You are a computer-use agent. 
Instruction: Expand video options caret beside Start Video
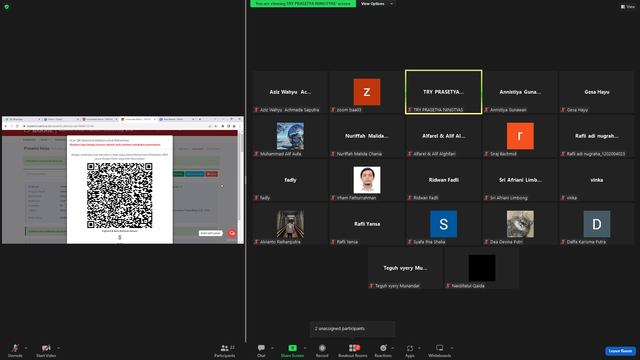(59, 348)
